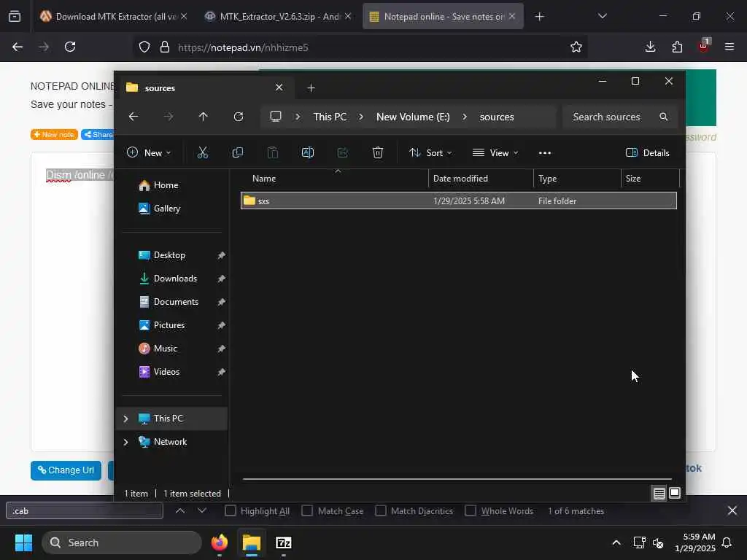
Task: Click the Copy icon in Explorer toolbar
Action: click(x=237, y=152)
